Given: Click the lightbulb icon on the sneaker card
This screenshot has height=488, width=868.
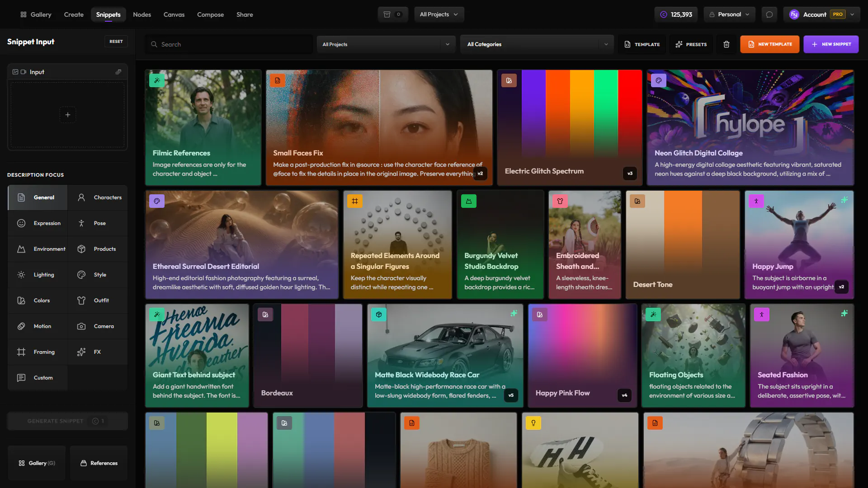Looking at the screenshot, I should coord(533,423).
